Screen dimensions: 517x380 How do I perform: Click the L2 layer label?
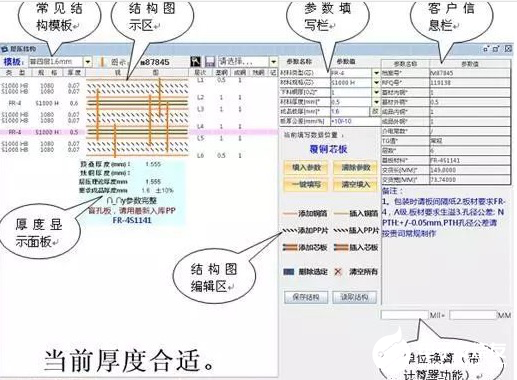point(200,98)
